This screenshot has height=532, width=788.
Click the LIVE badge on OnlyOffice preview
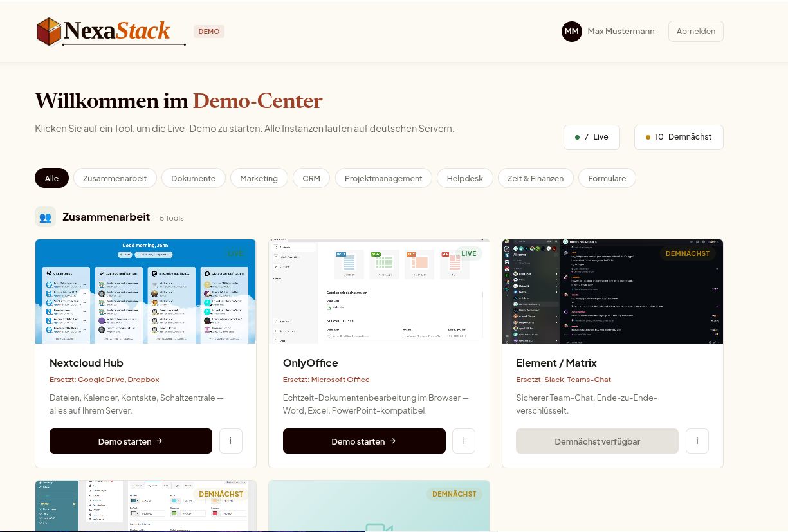pyautogui.click(x=468, y=253)
